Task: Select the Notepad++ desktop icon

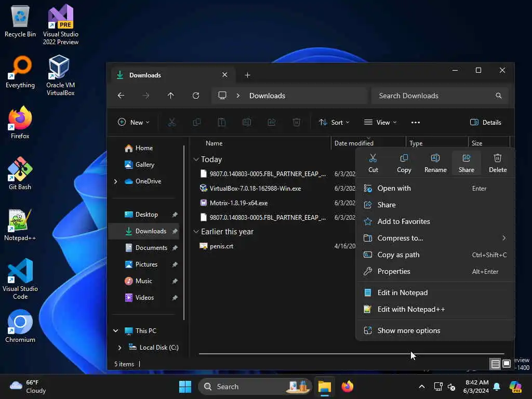Action: 20,224
